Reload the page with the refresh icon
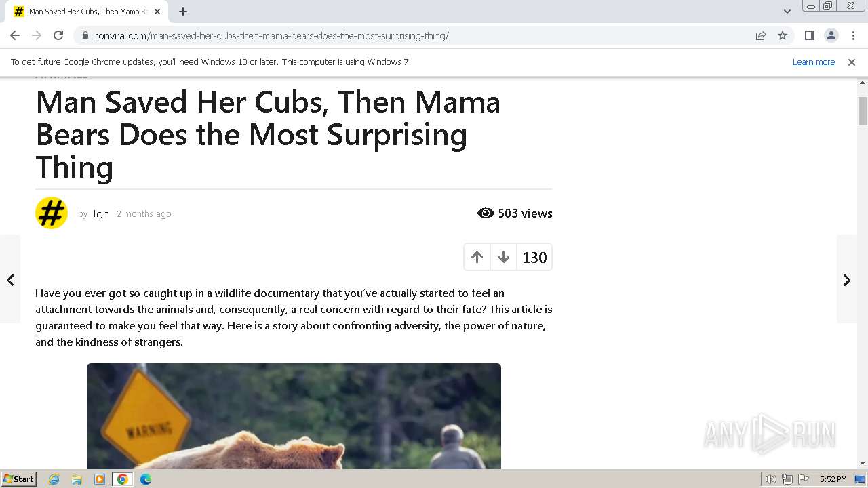This screenshot has width=868, height=488. pos(58,35)
